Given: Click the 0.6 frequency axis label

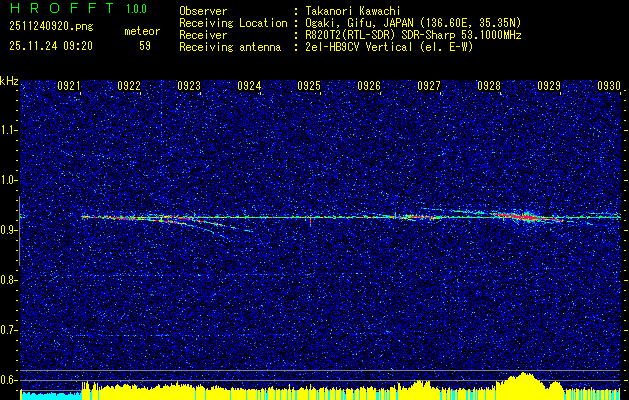Looking at the screenshot, I should pyautogui.click(x=8, y=380).
